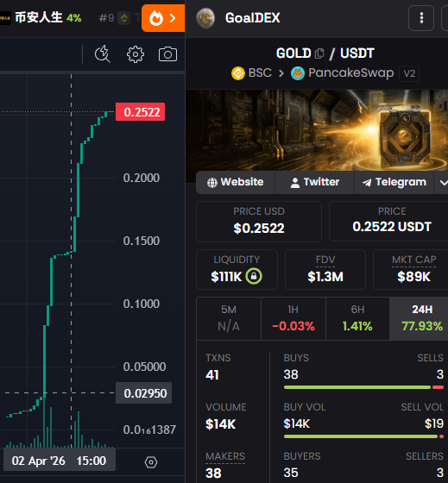The width and height of the screenshot is (448, 483).
Task: Click the 0.1000 price axis label
Action: [x=142, y=304]
